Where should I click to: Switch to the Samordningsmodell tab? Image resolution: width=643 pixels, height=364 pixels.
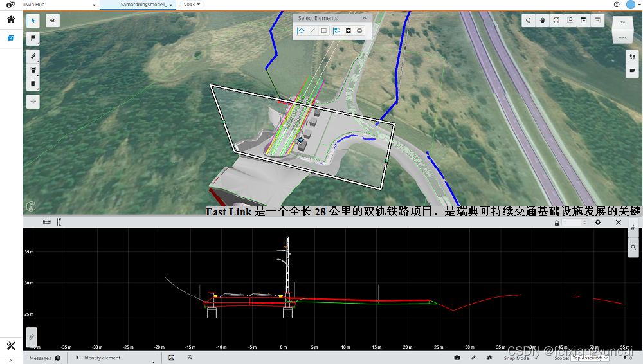pos(147,4)
